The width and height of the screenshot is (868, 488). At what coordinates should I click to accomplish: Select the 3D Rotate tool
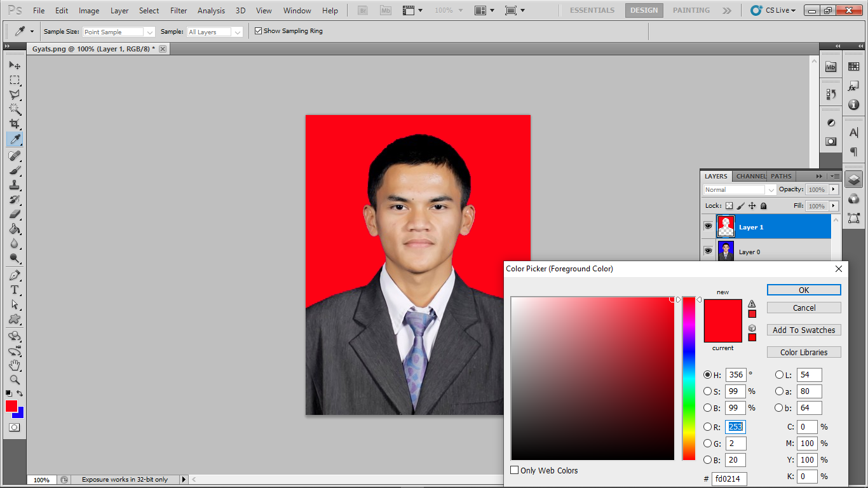coord(15,335)
